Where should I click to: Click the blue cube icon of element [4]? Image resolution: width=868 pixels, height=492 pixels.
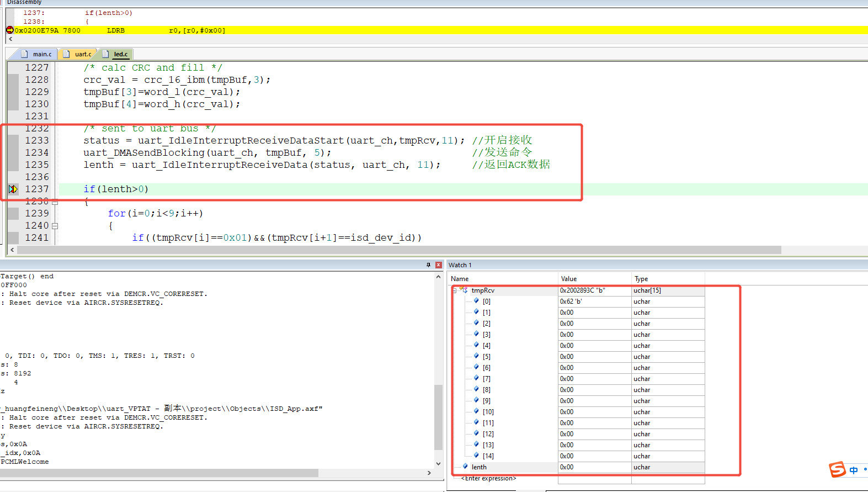pyautogui.click(x=476, y=345)
